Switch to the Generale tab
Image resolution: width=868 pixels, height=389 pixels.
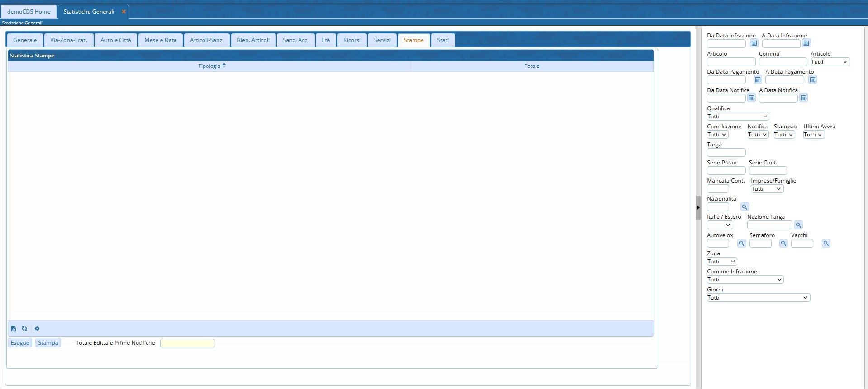click(x=25, y=40)
